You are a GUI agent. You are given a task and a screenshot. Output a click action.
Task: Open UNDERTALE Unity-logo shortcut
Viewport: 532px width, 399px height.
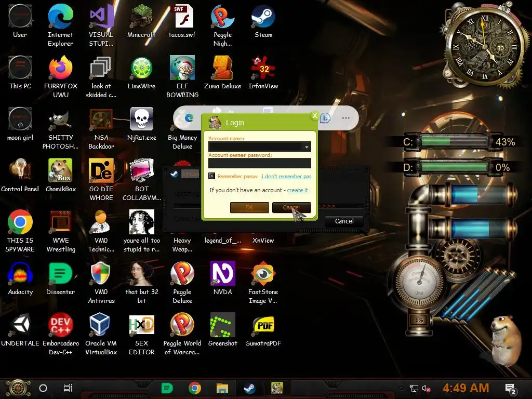[20, 330]
